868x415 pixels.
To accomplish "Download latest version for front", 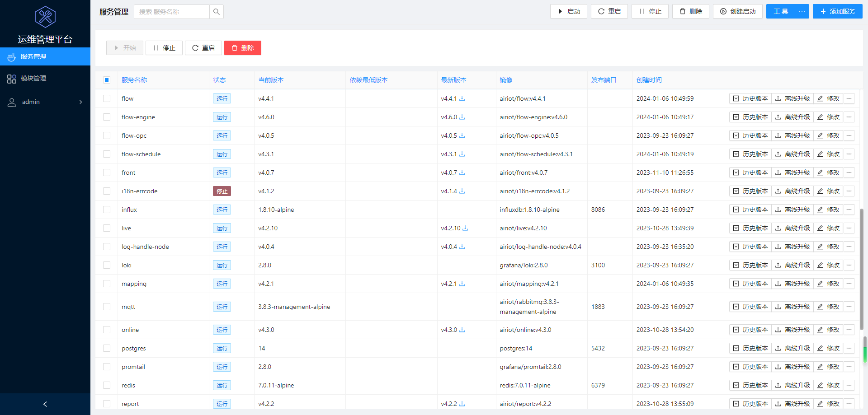I will [x=462, y=173].
